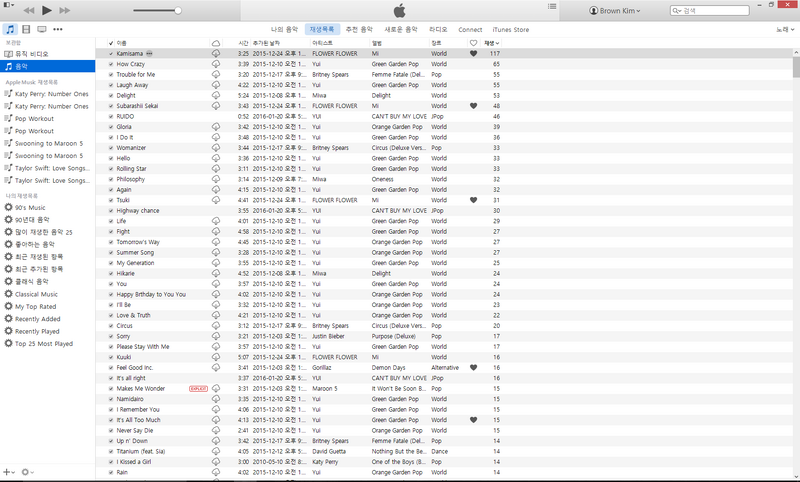800x482 pixels.
Task: Toggle the Titanium (feat. Sia) checkbox
Action: pos(111,451)
